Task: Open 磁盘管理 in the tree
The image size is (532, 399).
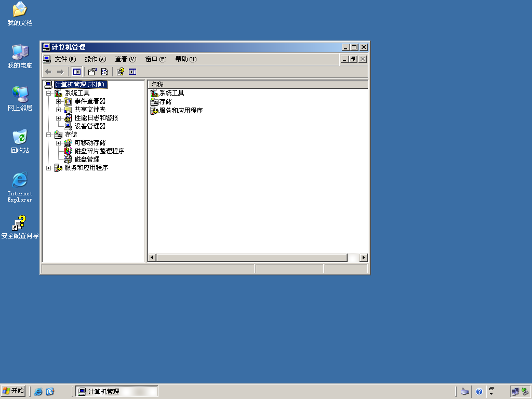Action: tap(87, 159)
